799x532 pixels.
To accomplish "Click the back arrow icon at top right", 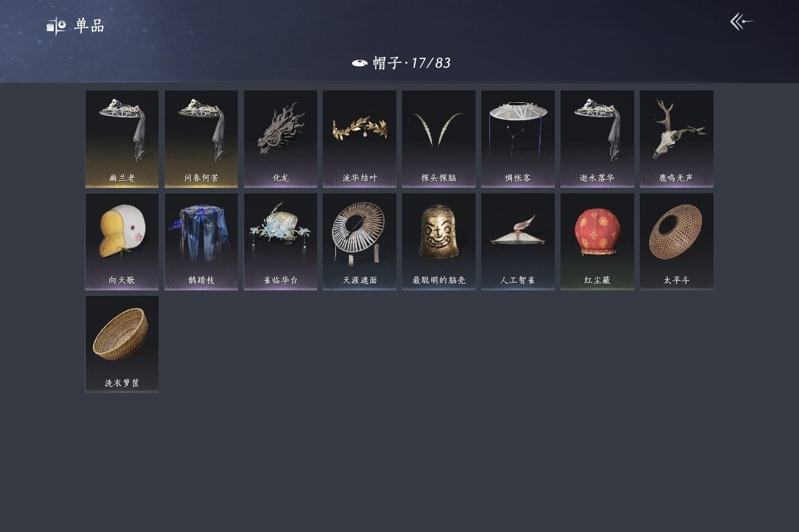I will (742, 22).
